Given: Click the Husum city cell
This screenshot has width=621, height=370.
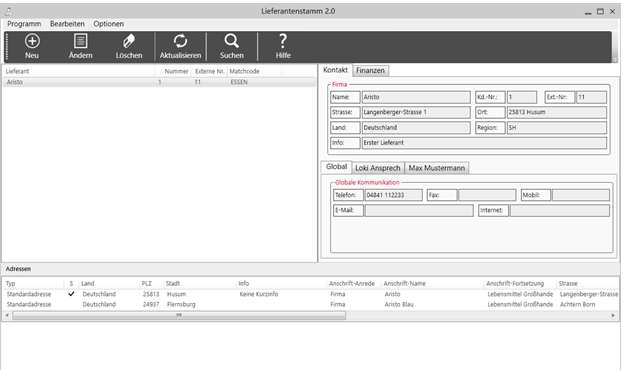Looking at the screenshot, I should pos(177,294).
